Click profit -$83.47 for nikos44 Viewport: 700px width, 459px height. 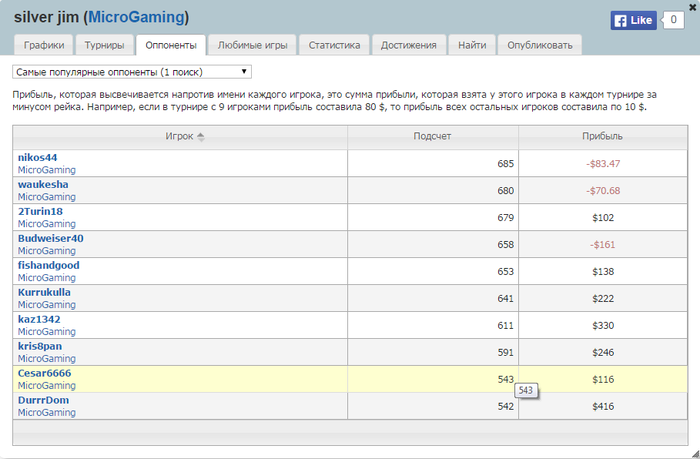coord(603,164)
